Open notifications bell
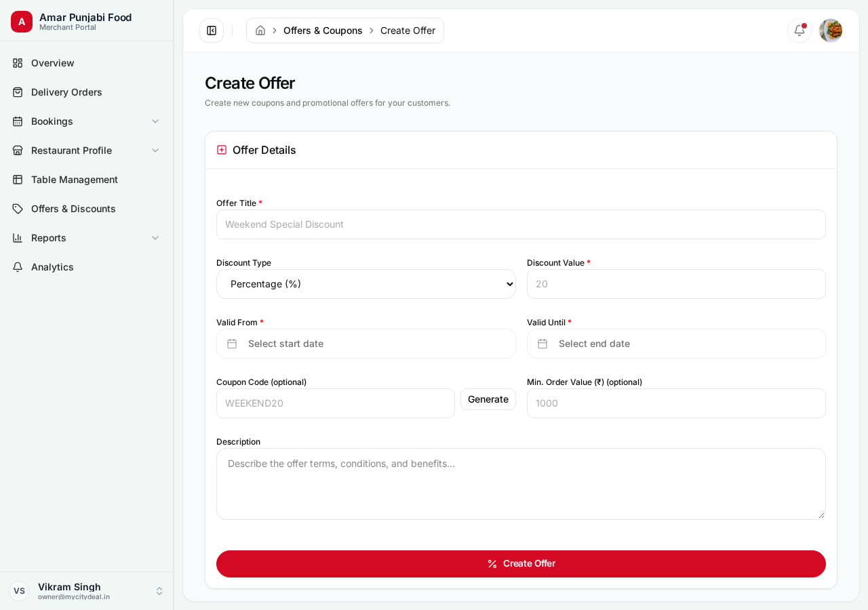The image size is (868, 610). (800, 30)
